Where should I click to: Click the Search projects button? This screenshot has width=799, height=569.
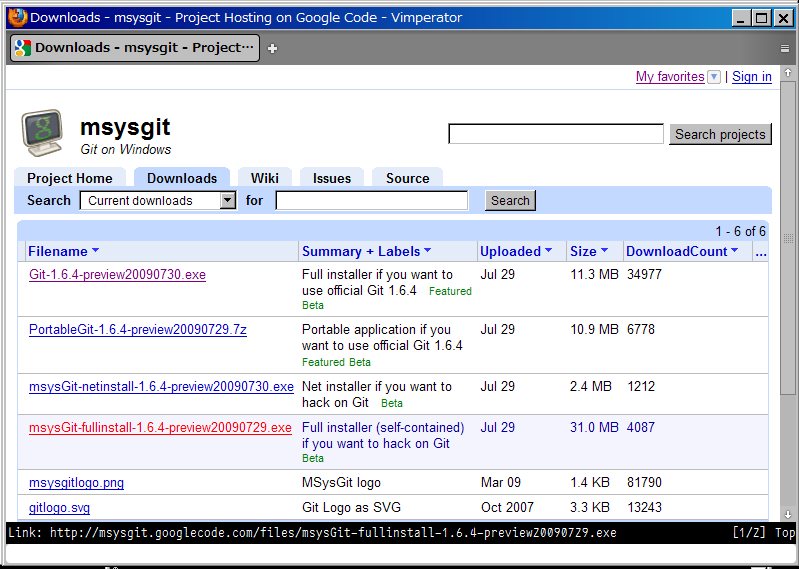[720, 134]
